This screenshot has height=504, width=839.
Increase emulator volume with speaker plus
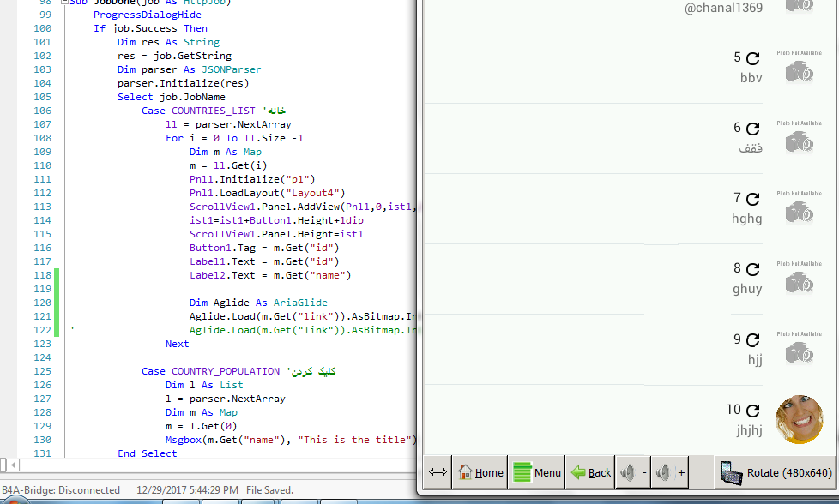click(669, 472)
